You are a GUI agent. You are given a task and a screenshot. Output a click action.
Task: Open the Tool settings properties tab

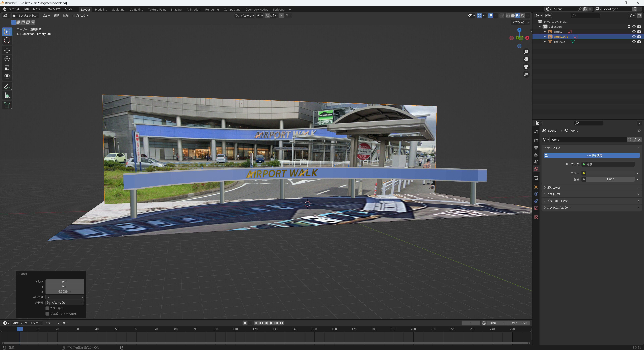click(x=536, y=131)
